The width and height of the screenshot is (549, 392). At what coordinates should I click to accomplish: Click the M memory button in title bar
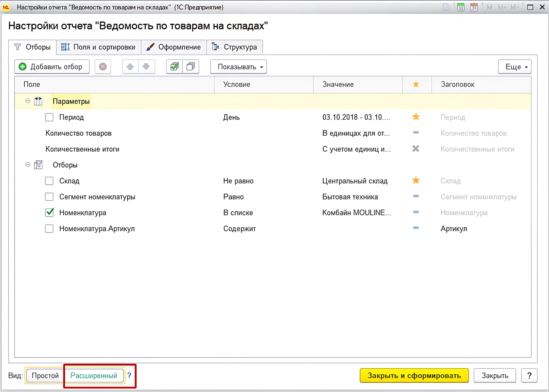tap(489, 7)
